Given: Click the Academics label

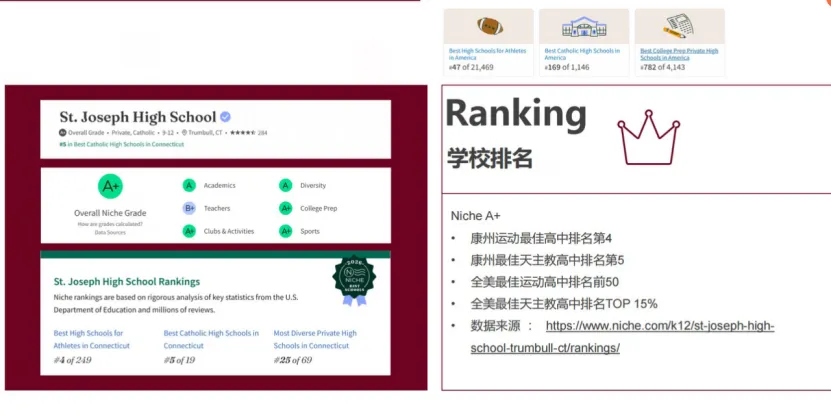Looking at the screenshot, I should tap(219, 185).
